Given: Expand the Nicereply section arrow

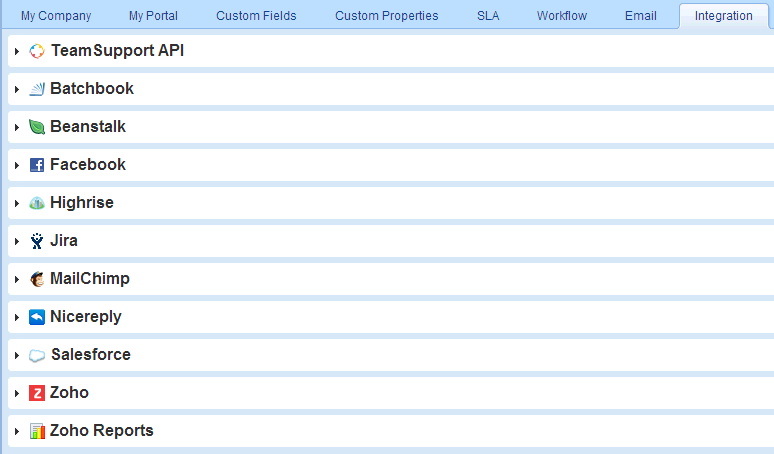Looking at the screenshot, I should point(17,317).
